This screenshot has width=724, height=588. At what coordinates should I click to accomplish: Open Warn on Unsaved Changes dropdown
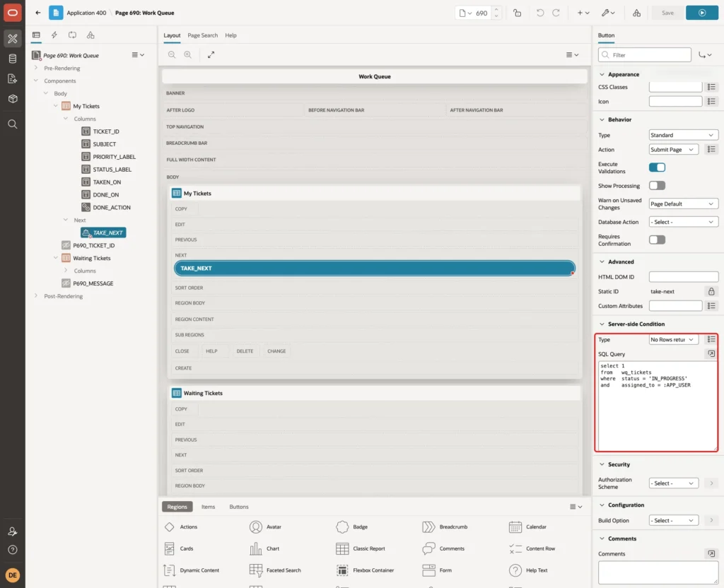tap(684, 204)
